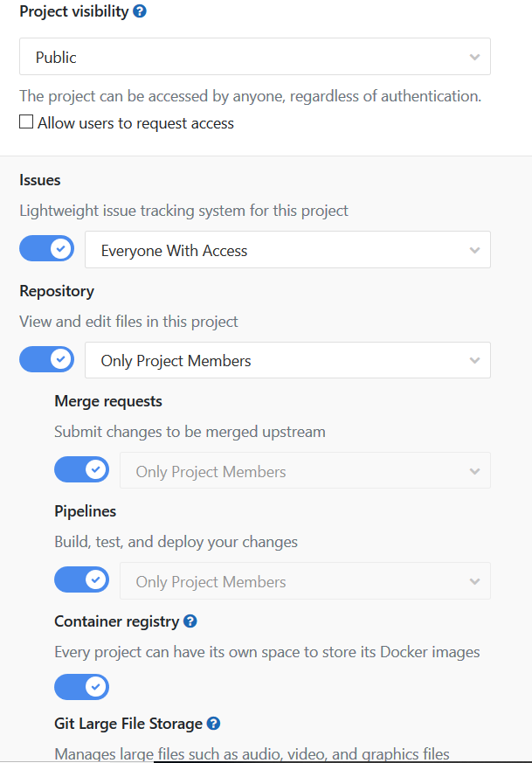532x763 pixels.
Task: Click the Merge requests heading
Action: (108, 401)
